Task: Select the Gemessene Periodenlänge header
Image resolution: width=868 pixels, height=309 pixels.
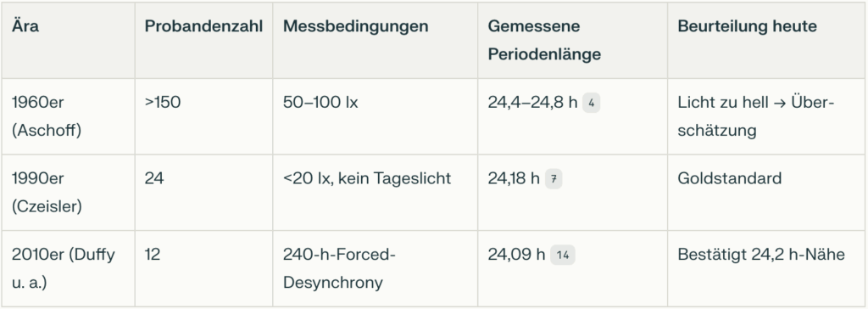Action: (544, 41)
